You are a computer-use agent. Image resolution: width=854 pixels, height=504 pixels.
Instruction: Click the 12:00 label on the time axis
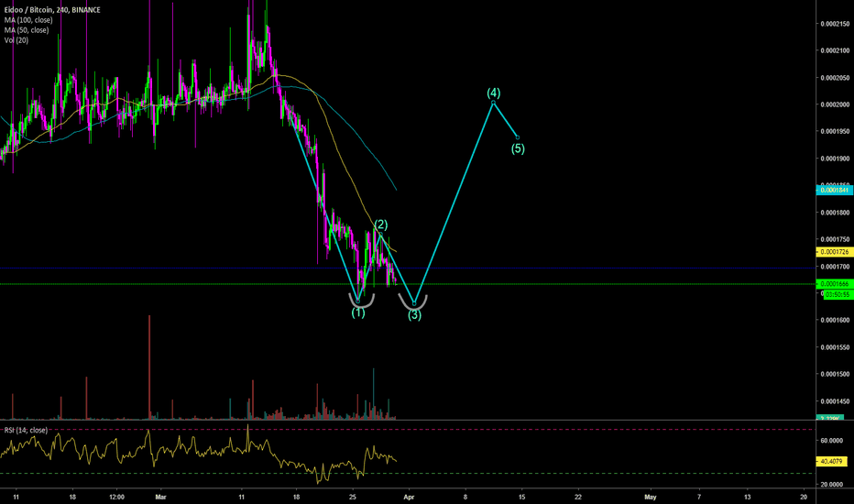click(x=116, y=497)
